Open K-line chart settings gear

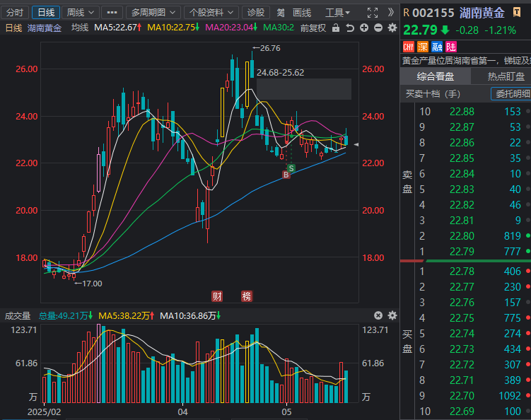[x=392, y=28]
